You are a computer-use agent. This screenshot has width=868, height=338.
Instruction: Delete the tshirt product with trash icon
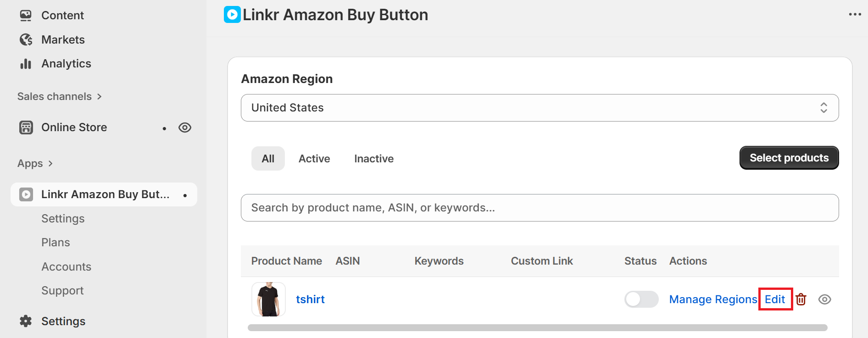click(x=801, y=299)
